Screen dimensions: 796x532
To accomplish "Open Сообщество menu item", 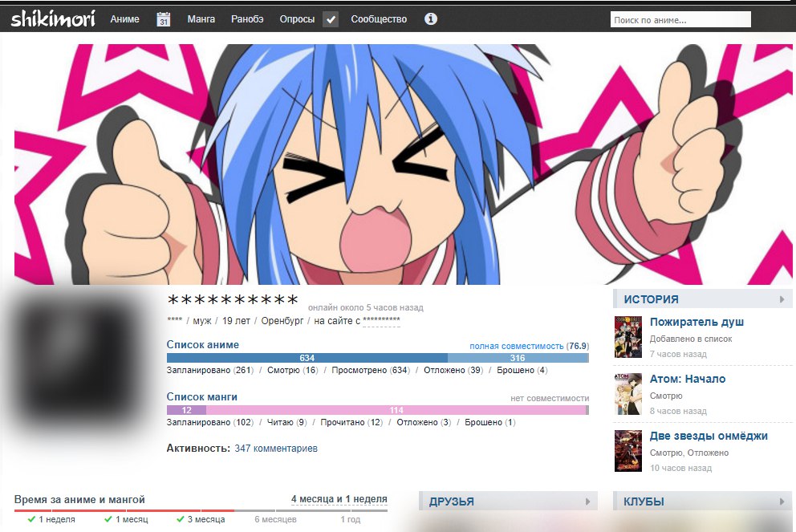I will coord(379,18).
